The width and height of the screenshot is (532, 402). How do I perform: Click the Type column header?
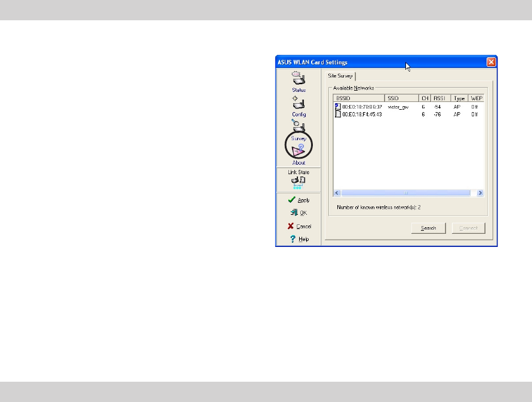click(459, 98)
